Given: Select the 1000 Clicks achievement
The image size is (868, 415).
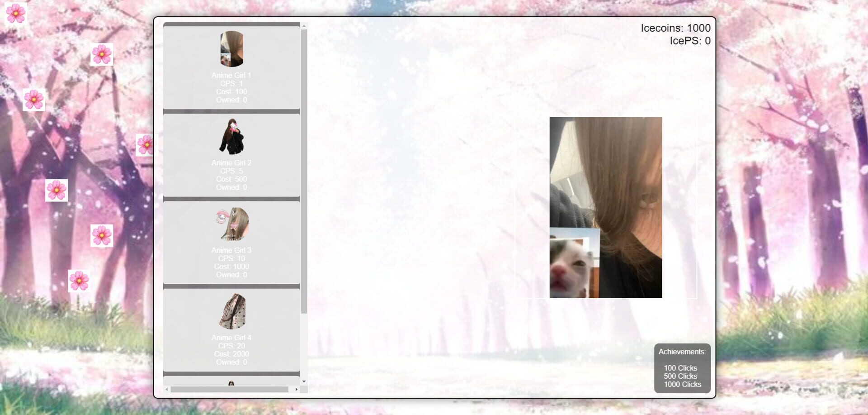Looking at the screenshot, I should (x=682, y=384).
